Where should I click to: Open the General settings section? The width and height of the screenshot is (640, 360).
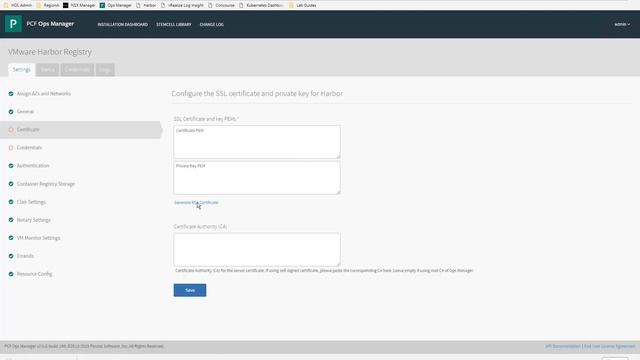point(25,111)
